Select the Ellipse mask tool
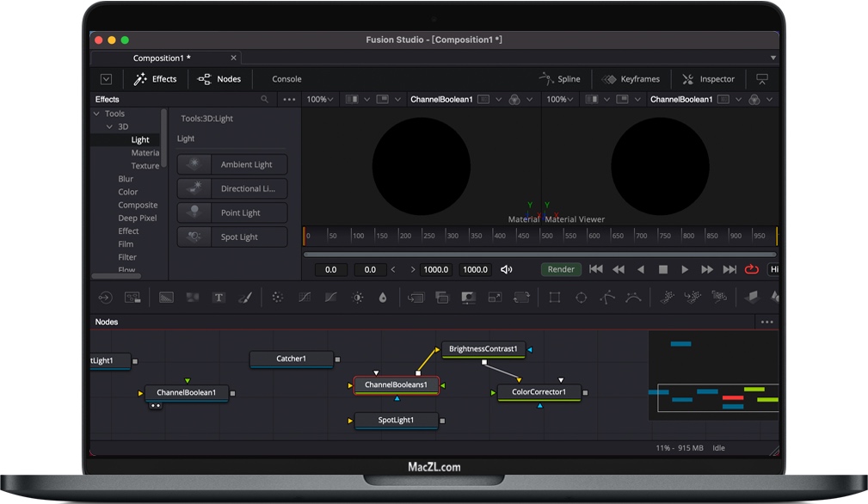This screenshot has height=504, width=868. tap(581, 298)
